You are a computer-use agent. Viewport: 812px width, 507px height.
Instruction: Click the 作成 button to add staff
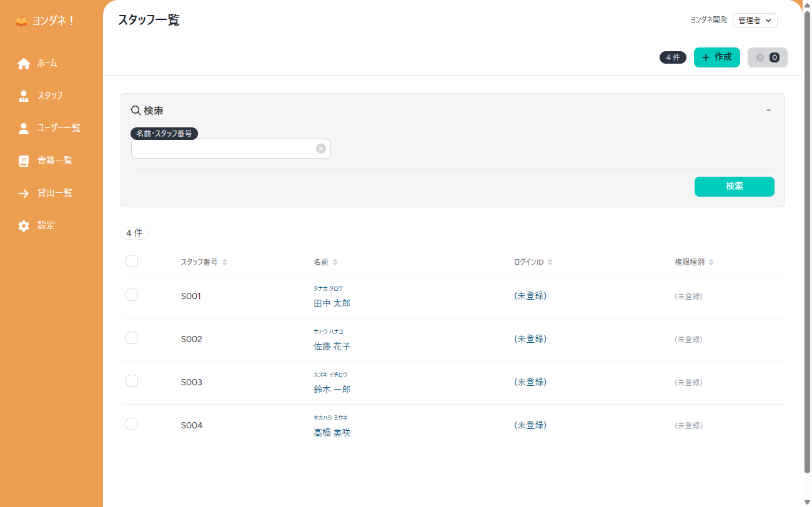(716, 57)
